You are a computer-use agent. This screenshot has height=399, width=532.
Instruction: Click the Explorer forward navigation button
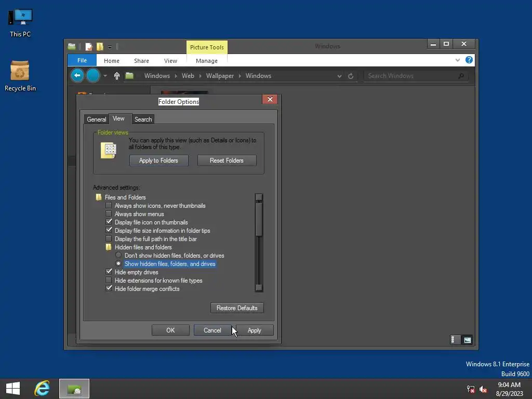(93, 75)
